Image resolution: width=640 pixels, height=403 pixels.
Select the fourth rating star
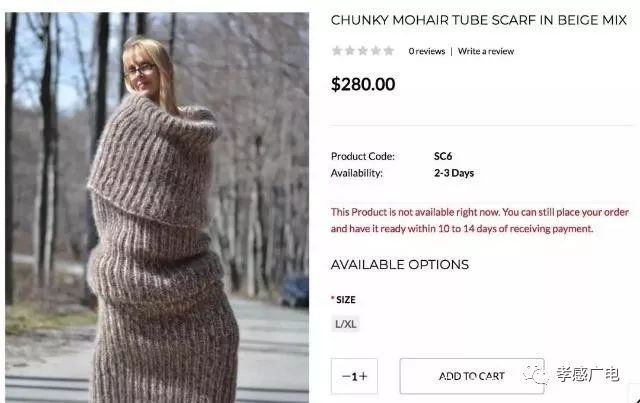(376, 51)
